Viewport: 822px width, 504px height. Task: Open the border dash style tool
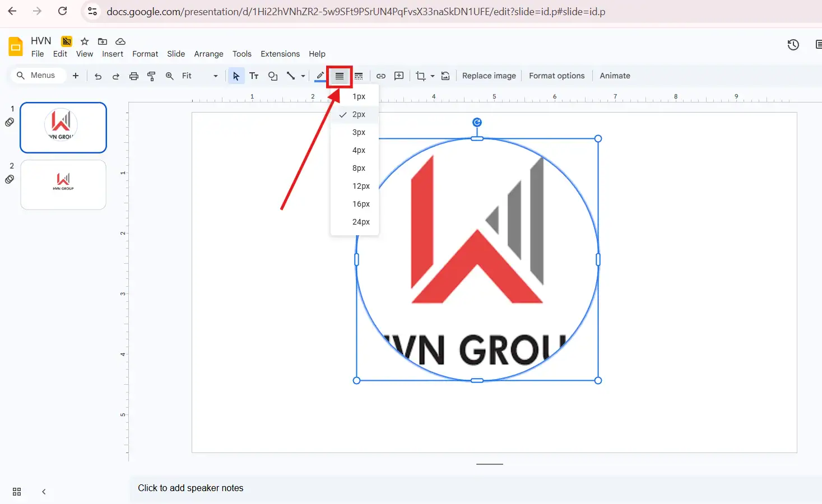click(x=359, y=76)
